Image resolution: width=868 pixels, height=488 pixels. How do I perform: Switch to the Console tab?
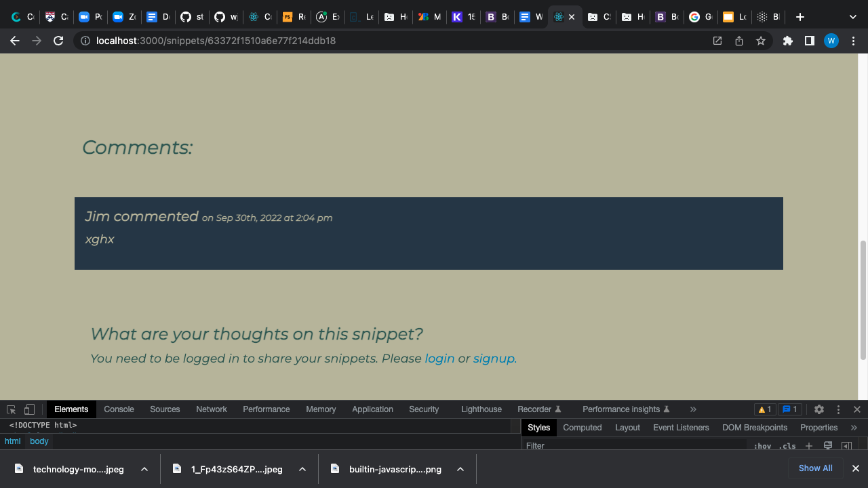pos(119,409)
